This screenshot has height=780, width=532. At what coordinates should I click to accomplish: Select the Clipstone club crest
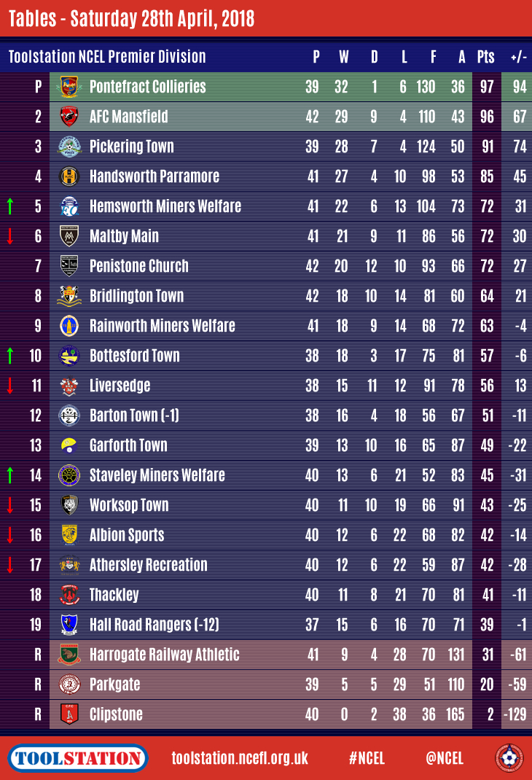[x=69, y=714]
